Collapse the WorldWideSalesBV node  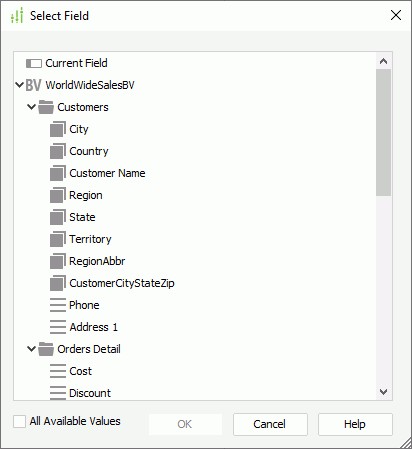(19, 85)
